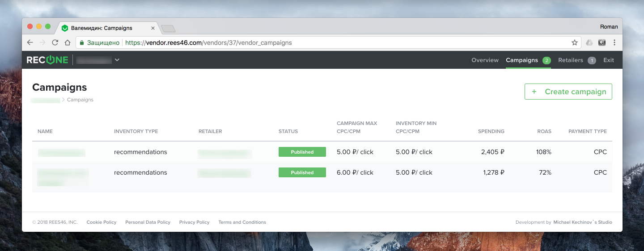Click the browser back arrow
The height and width of the screenshot is (251, 644).
tap(30, 43)
